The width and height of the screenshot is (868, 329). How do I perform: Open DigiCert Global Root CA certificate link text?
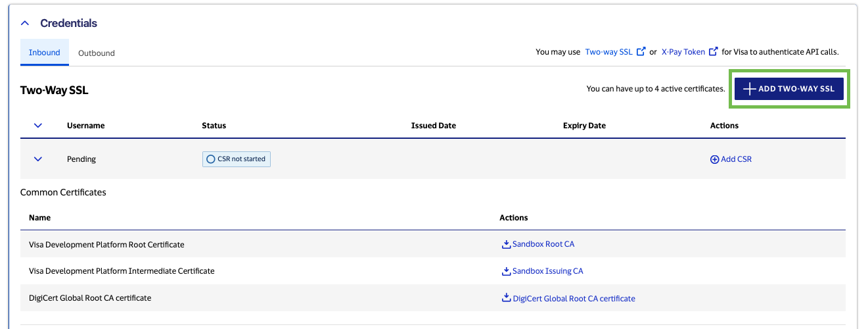(574, 298)
